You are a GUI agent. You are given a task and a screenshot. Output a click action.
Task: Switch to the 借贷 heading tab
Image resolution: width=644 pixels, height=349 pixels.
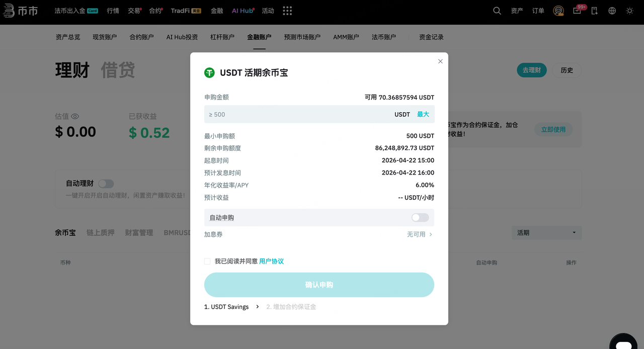point(118,70)
